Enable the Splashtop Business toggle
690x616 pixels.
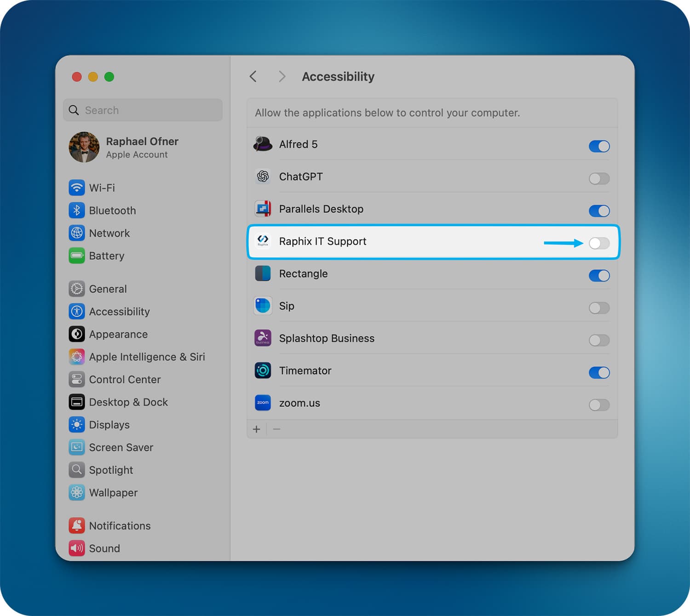point(599,340)
